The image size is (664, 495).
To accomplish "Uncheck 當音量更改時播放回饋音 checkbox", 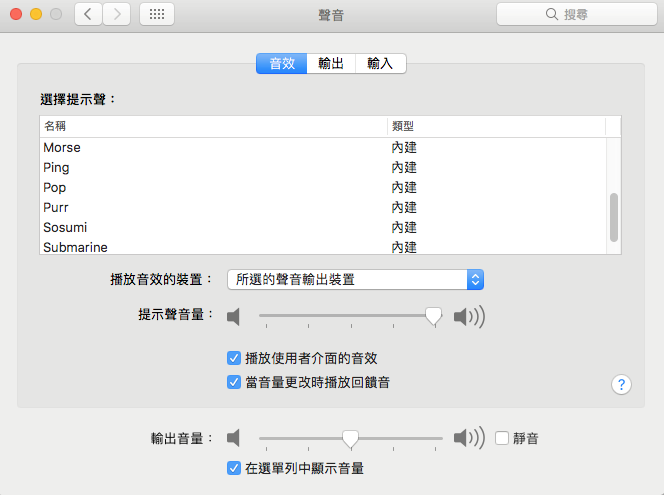I will 234,382.
